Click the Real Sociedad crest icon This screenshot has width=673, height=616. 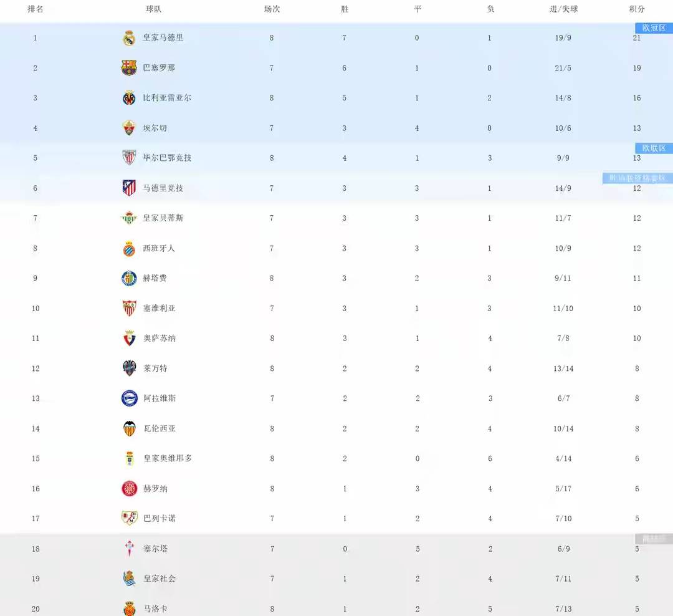[x=129, y=579]
